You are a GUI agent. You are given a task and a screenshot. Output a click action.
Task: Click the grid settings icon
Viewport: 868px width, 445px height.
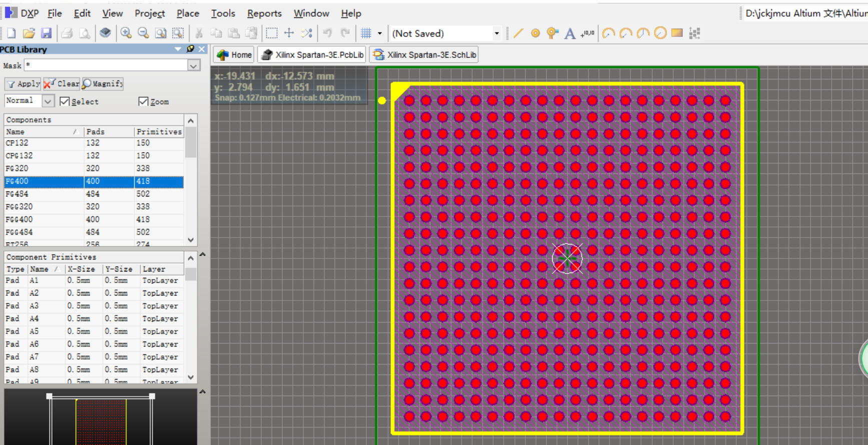point(366,33)
